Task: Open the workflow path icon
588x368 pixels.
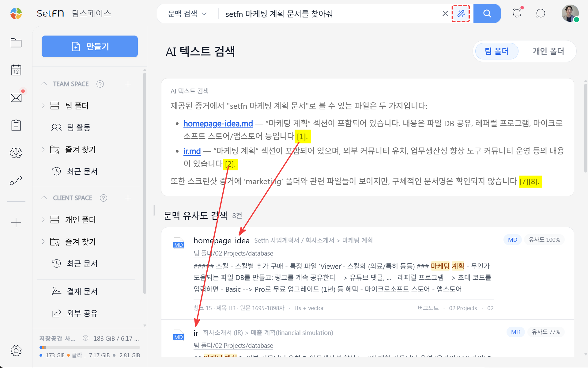Action: (x=16, y=181)
